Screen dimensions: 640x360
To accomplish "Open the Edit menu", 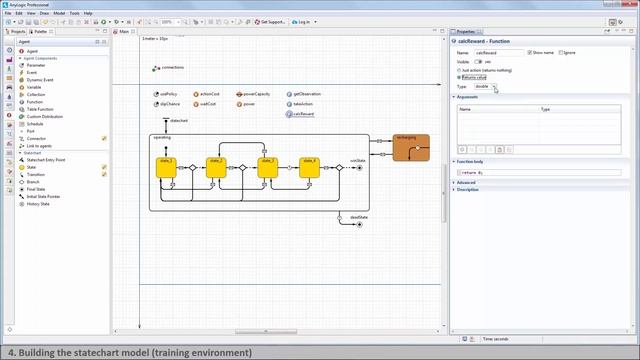I will (19, 13).
